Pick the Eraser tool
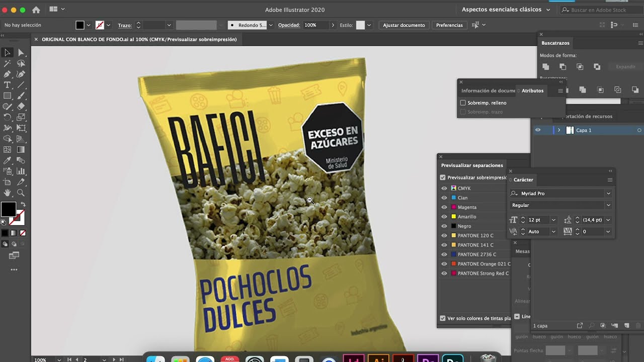Screen dimensions: 644x362 (x=21, y=107)
